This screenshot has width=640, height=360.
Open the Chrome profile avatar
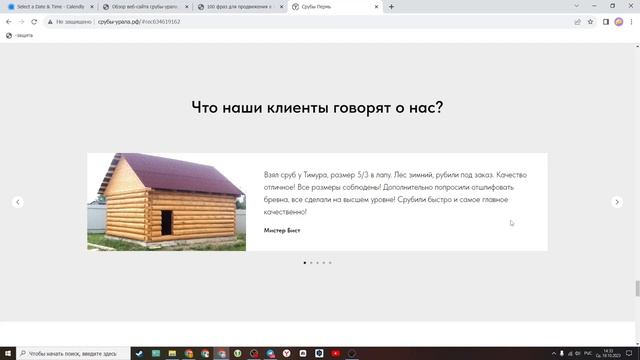tap(619, 22)
